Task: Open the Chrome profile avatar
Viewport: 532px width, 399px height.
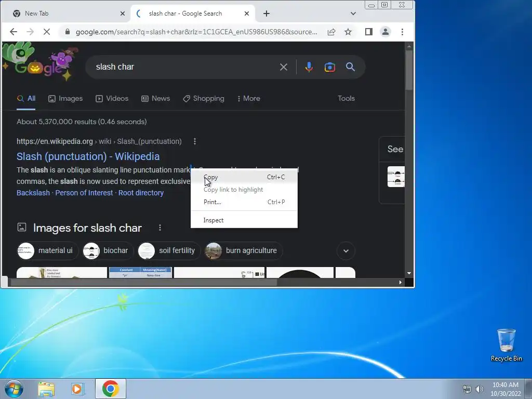Action: pos(385,32)
